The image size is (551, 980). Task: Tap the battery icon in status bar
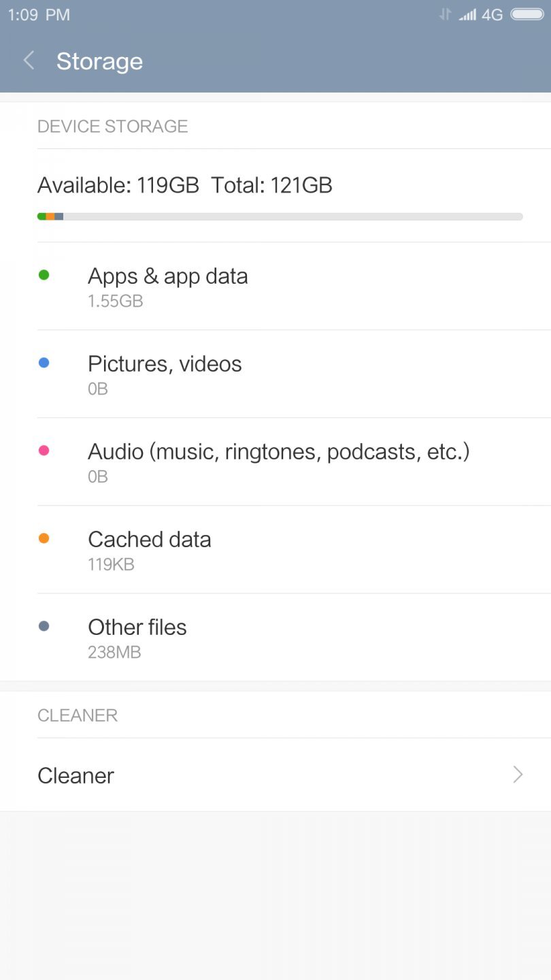coord(527,14)
